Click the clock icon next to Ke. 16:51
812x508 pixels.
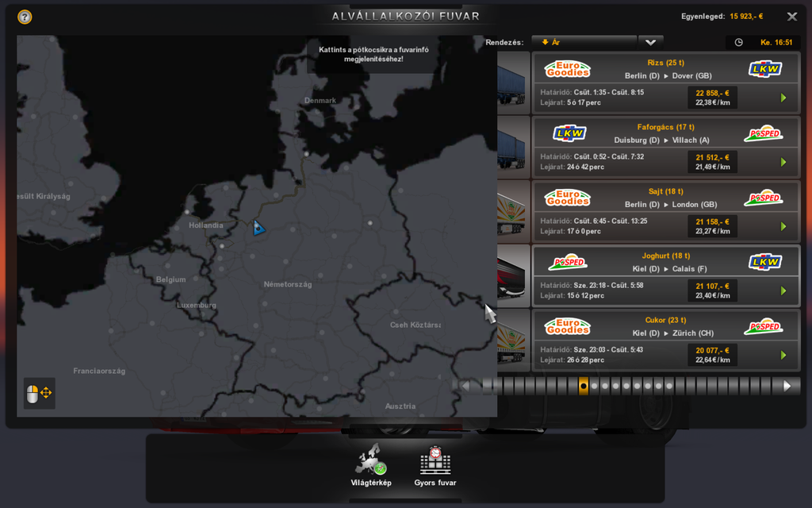coord(737,42)
